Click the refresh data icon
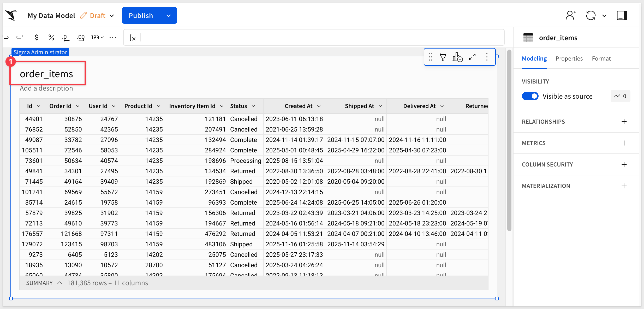 click(x=591, y=15)
